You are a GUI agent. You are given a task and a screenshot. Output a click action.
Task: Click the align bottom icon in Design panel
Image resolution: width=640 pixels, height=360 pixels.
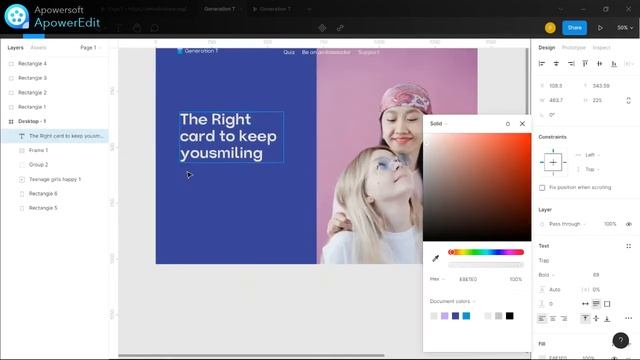pos(614,64)
